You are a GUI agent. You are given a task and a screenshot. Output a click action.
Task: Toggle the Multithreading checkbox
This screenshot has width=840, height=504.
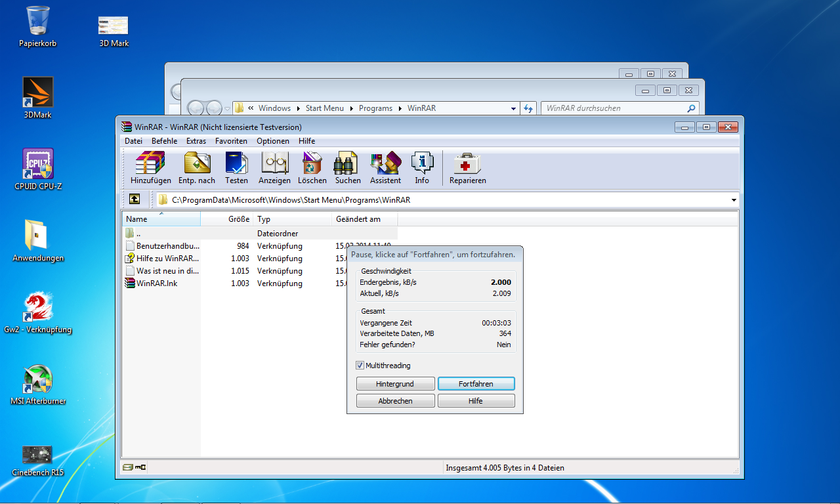coord(360,366)
